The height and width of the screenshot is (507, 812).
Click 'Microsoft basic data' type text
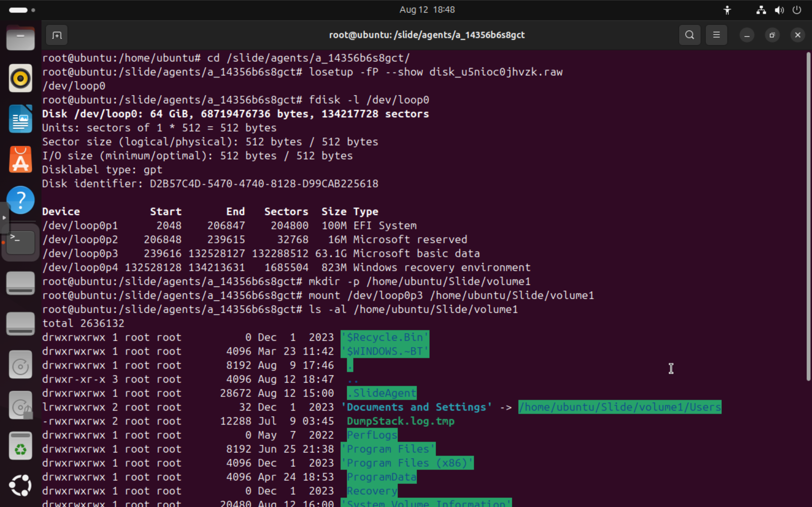[x=417, y=253]
